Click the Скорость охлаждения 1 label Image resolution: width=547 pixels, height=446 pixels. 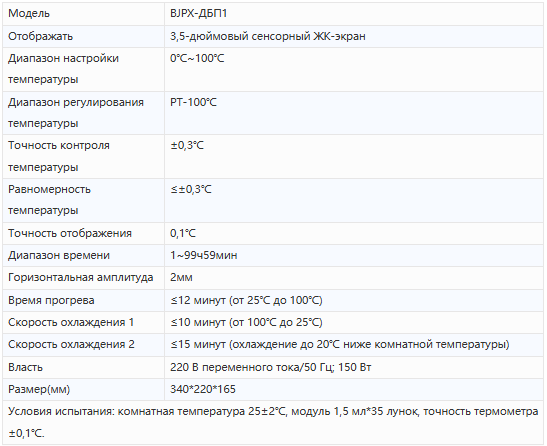[71, 322]
